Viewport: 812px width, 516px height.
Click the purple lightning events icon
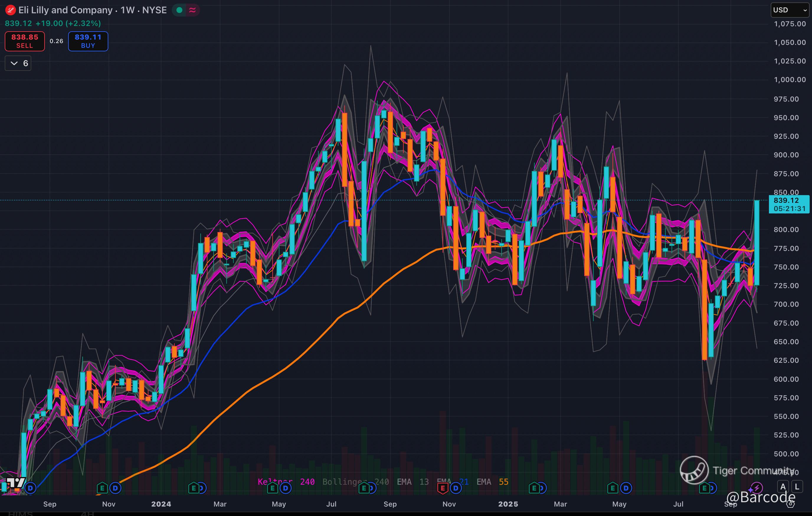(x=757, y=488)
